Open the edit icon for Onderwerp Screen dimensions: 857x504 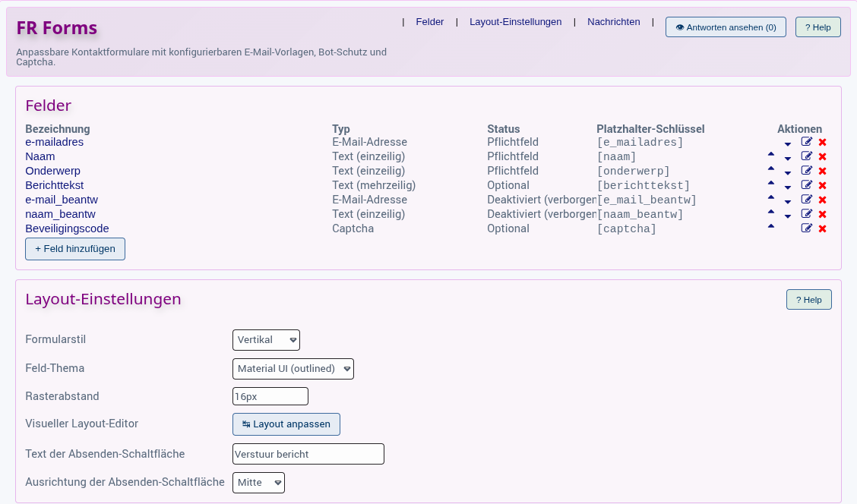pyautogui.click(x=806, y=170)
